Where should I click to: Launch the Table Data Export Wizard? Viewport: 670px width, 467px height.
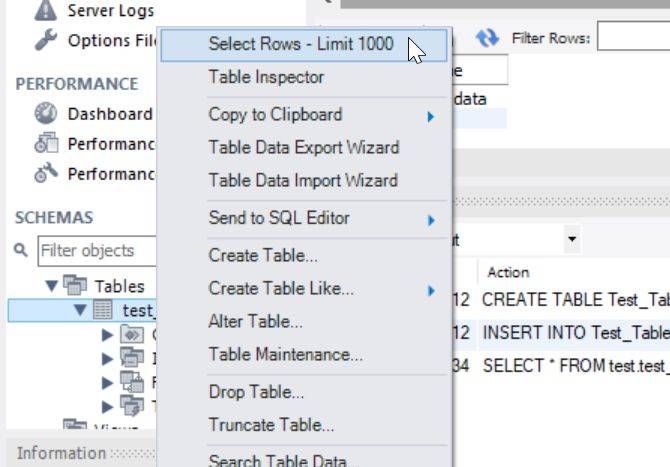click(303, 148)
